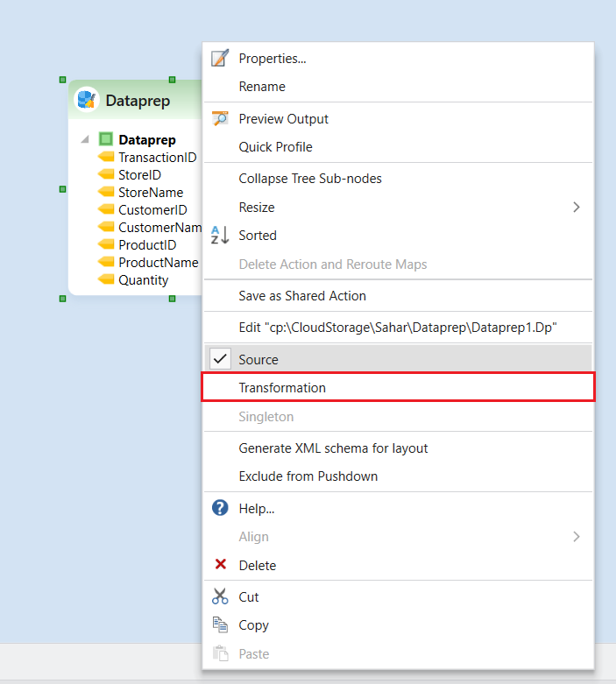The image size is (616, 684).
Task: Select the Transformation mode option
Action: [282, 387]
